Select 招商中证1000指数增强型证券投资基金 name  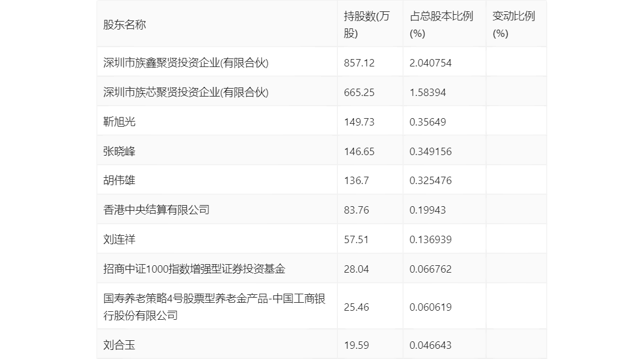(194, 269)
